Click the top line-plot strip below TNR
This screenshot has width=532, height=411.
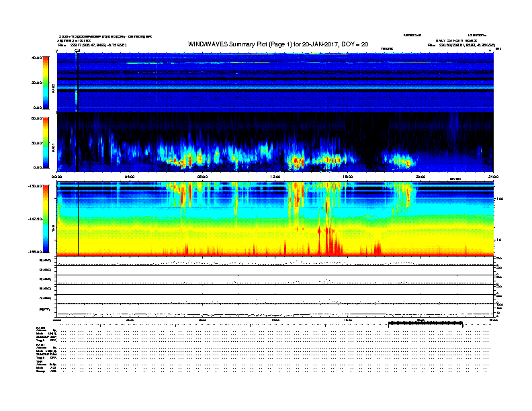pos(275,261)
